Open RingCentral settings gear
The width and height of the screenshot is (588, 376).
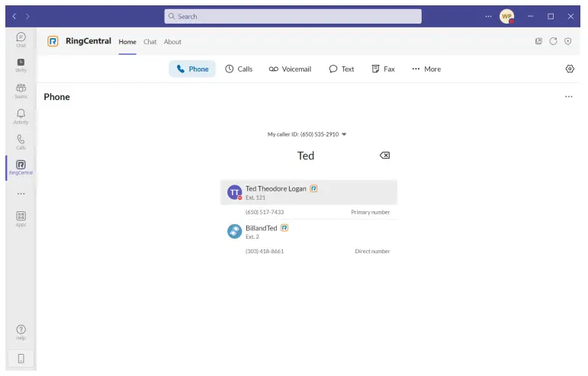click(x=570, y=69)
